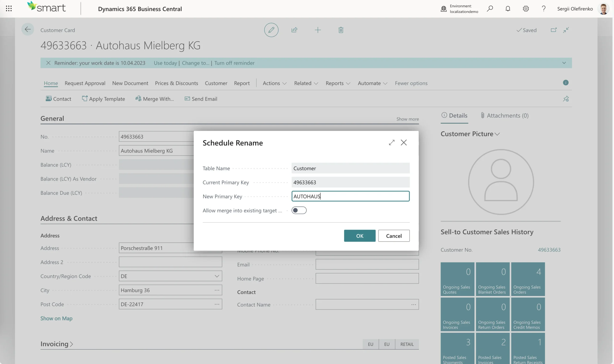The image size is (614, 364).
Task: Click the share icon on customer card
Action: tap(294, 30)
